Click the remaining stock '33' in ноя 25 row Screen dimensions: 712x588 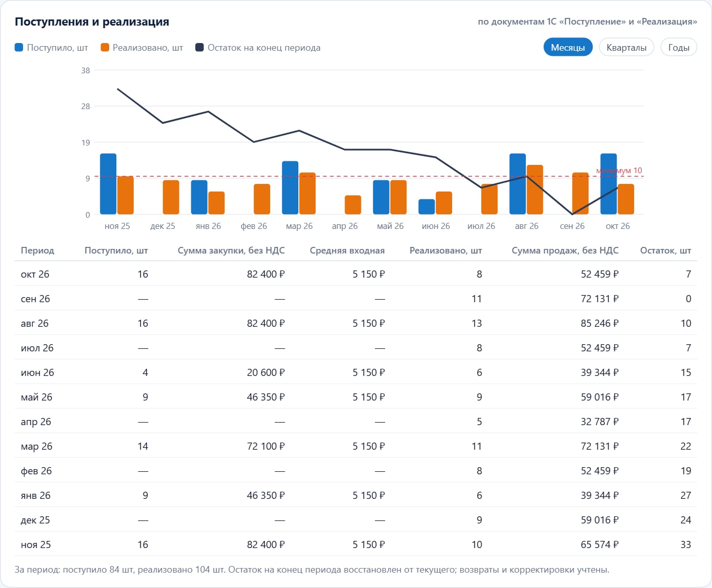[x=686, y=544]
